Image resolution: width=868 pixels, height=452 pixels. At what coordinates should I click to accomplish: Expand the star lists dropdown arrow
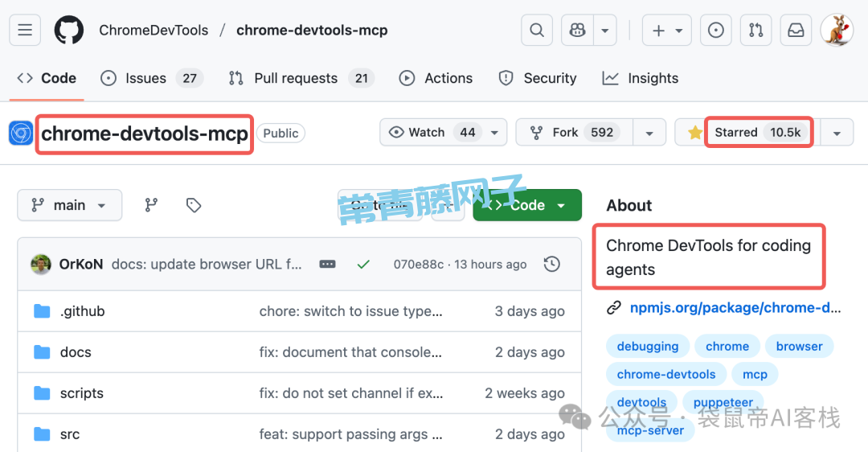tap(837, 133)
